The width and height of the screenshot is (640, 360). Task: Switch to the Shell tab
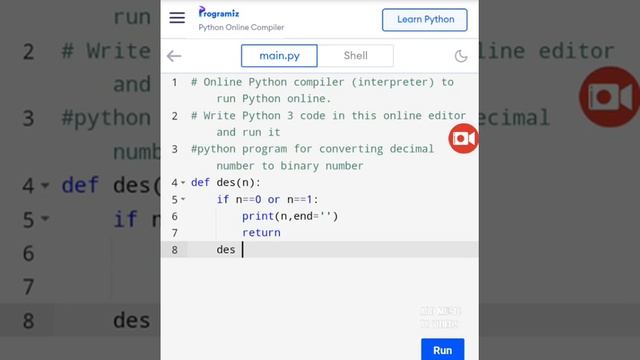(x=356, y=56)
